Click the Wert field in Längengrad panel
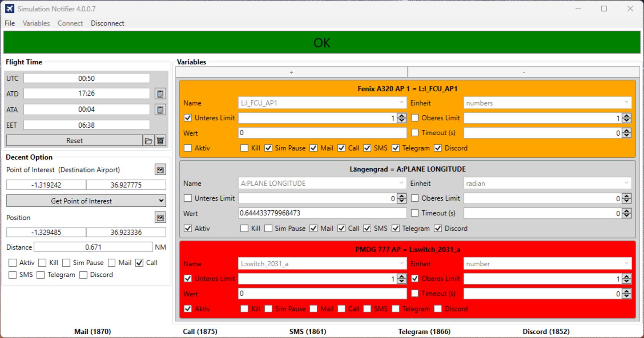This screenshot has width=644, height=338. coord(322,213)
